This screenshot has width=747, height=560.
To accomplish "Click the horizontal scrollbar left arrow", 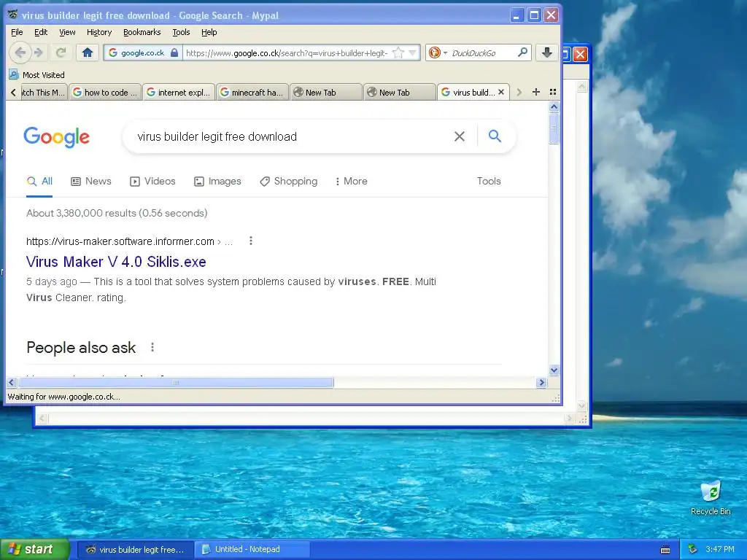I will coord(12,382).
